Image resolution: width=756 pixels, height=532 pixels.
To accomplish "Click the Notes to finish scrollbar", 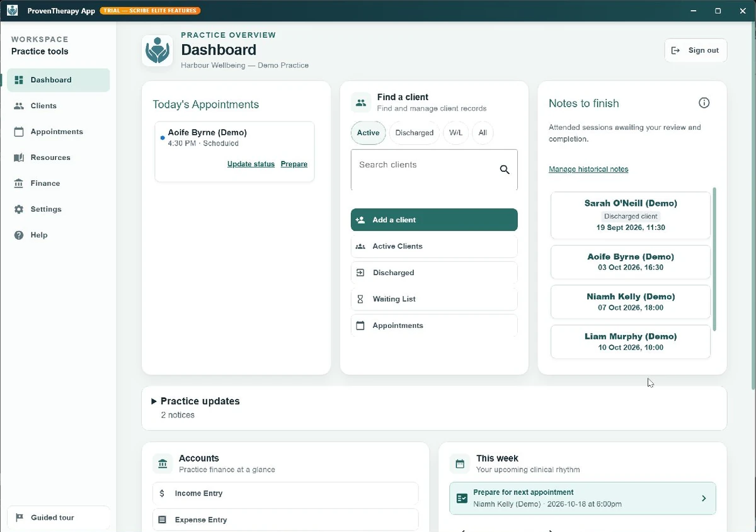I will pos(714,259).
